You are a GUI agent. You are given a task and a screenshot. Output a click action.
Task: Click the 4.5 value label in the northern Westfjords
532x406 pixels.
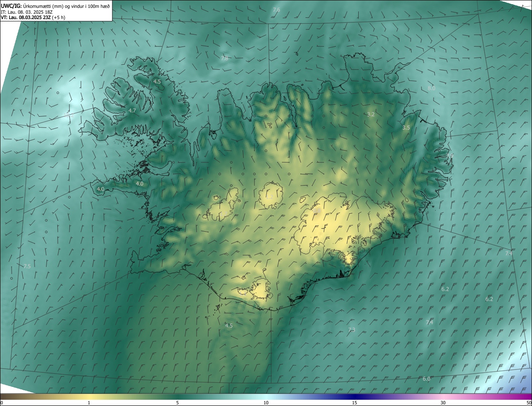(x=157, y=82)
